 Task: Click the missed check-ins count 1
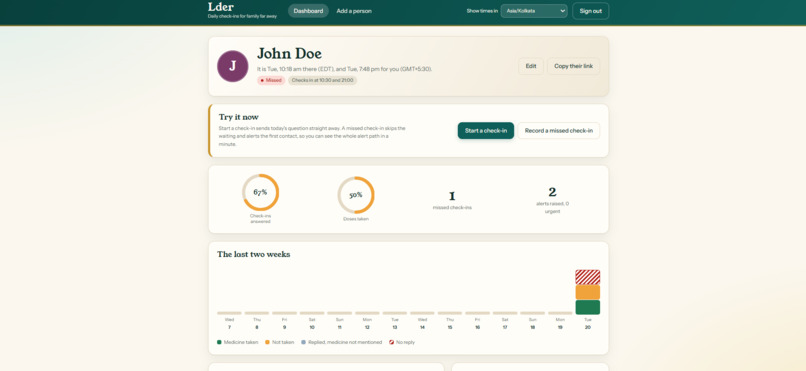tap(452, 196)
